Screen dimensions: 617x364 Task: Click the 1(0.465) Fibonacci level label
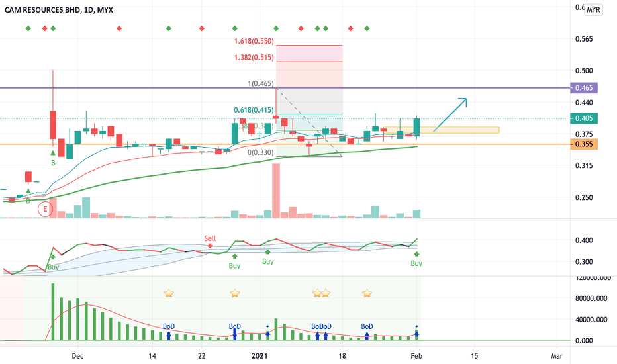[260, 83]
